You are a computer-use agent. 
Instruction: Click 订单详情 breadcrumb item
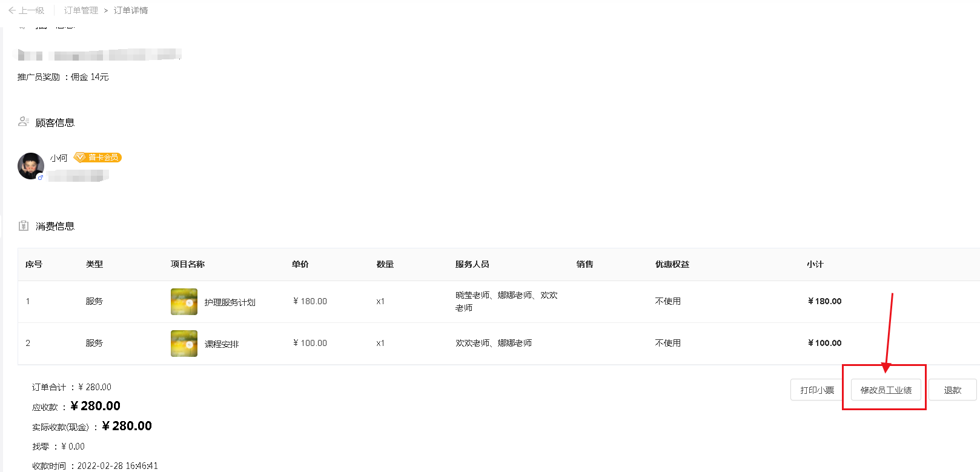point(131,10)
